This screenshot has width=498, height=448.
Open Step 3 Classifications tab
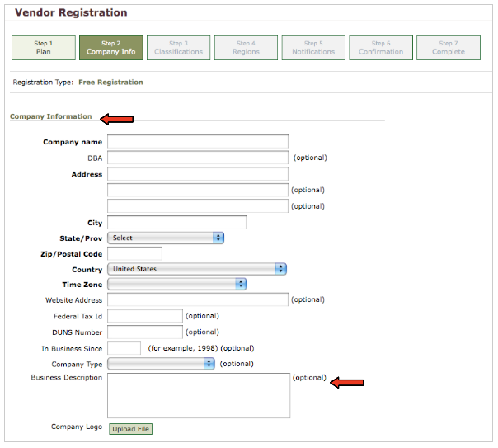[x=178, y=48]
